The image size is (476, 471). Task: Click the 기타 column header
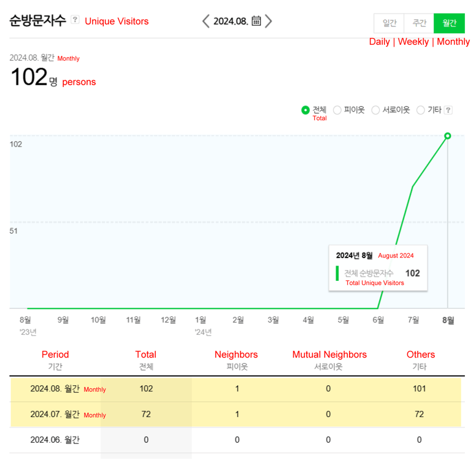(419, 367)
